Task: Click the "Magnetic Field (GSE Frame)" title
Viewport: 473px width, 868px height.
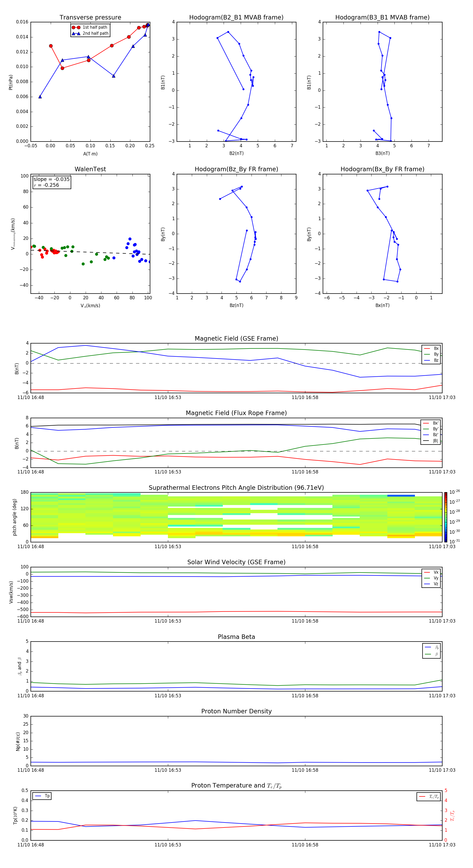Action: pos(236,339)
